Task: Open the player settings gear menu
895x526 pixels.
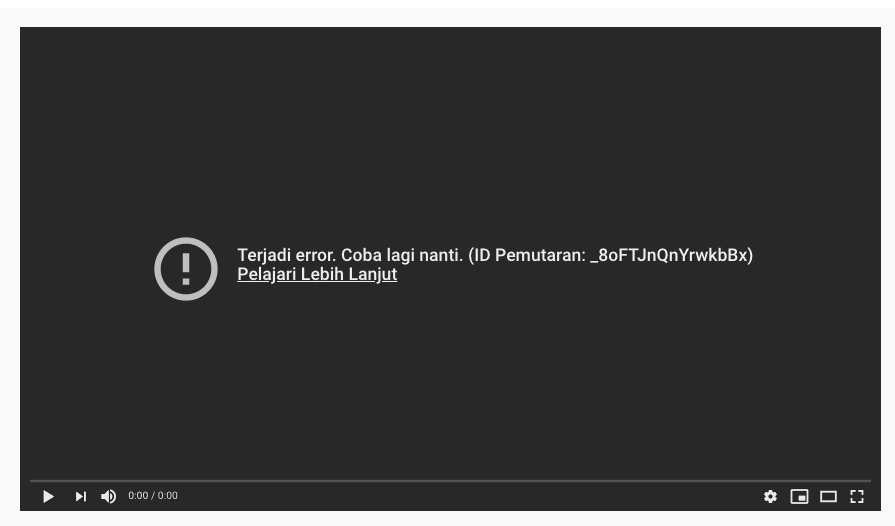Action: [x=770, y=496]
